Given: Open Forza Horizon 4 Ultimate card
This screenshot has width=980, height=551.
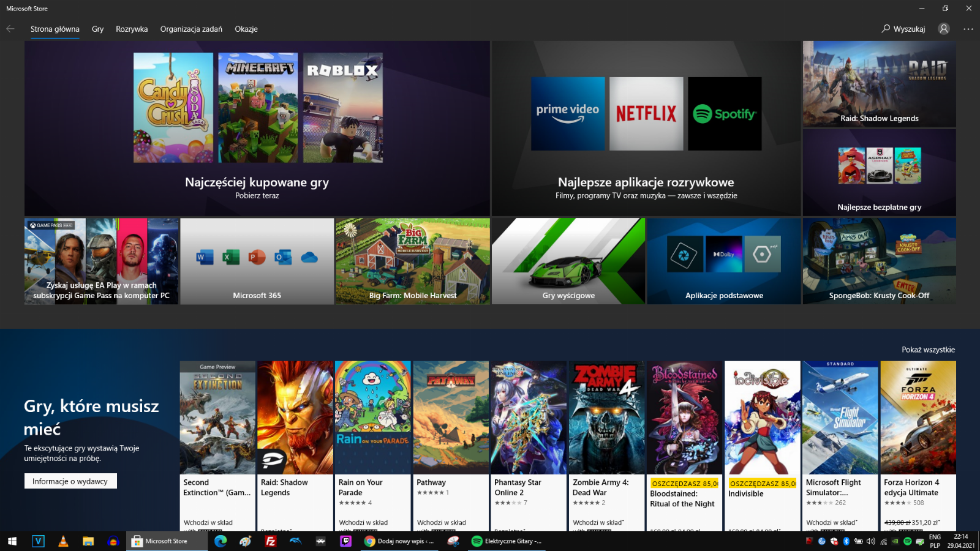Looking at the screenshot, I should pyautogui.click(x=918, y=446).
